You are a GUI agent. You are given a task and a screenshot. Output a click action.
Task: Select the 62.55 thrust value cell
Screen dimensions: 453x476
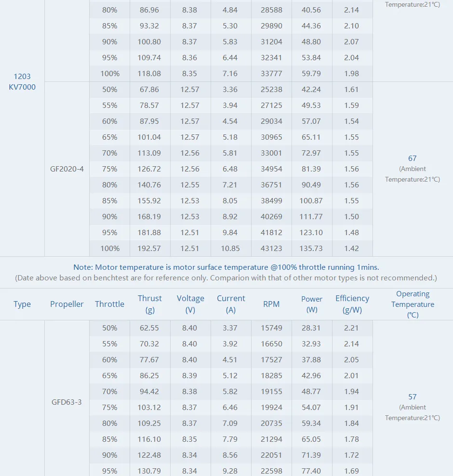tap(150, 328)
